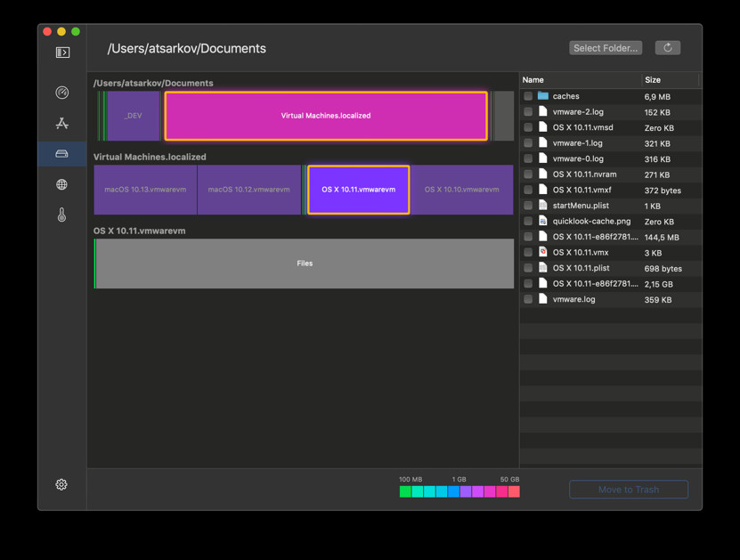Screen dimensions: 740x560
Task: Open the thermometer temperature section
Action: pyautogui.click(x=61, y=215)
